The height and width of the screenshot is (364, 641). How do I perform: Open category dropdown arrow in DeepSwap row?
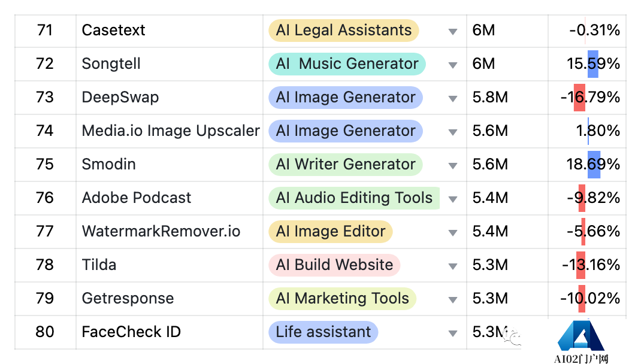click(x=452, y=98)
